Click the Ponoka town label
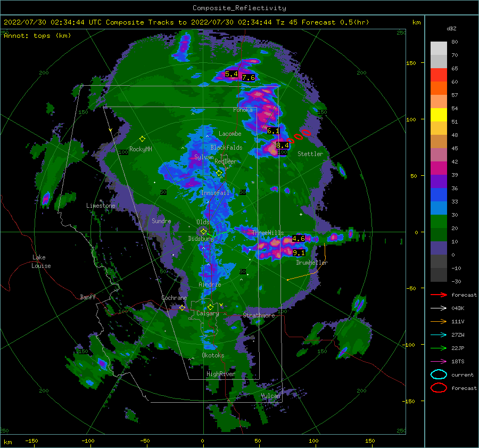 (x=243, y=110)
